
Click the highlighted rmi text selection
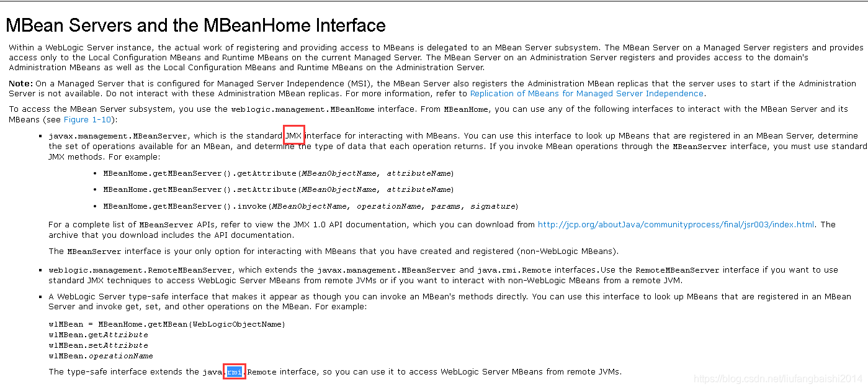tap(235, 372)
